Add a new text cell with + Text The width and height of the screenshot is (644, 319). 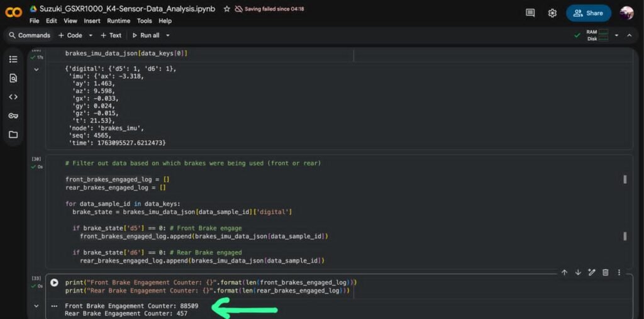(x=111, y=36)
